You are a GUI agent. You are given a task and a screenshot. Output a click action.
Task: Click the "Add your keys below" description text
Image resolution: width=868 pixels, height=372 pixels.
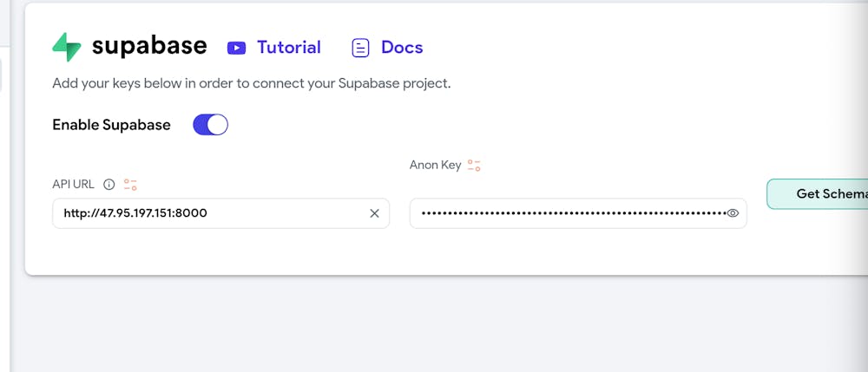tap(252, 84)
